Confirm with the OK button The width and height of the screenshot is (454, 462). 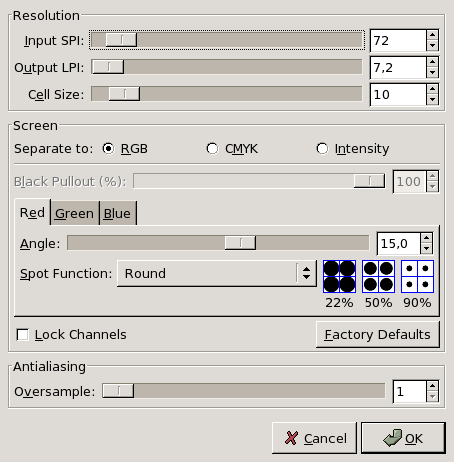(x=403, y=438)
